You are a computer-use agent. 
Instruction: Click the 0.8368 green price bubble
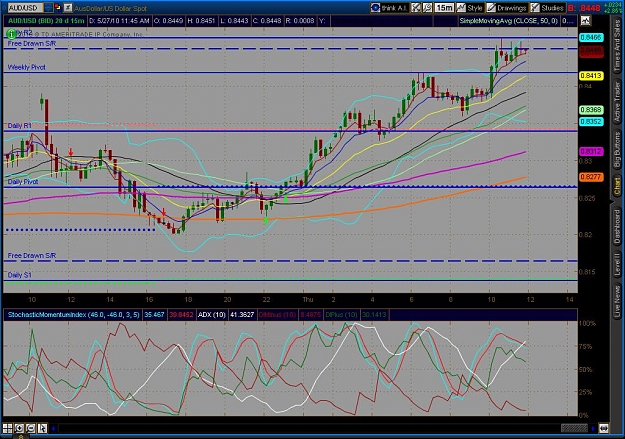[591, 110]
